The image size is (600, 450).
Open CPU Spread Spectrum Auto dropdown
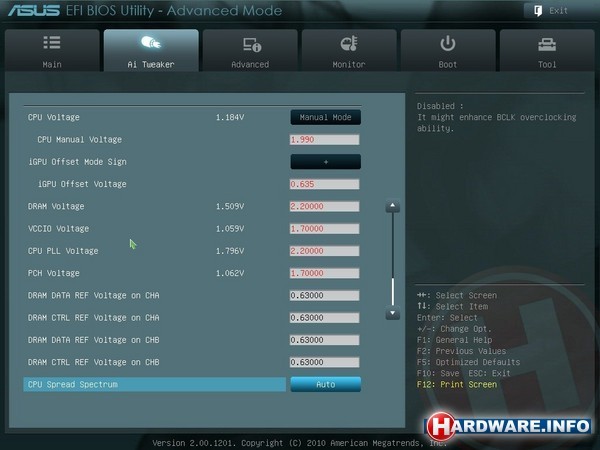click(x=326, y=384)
